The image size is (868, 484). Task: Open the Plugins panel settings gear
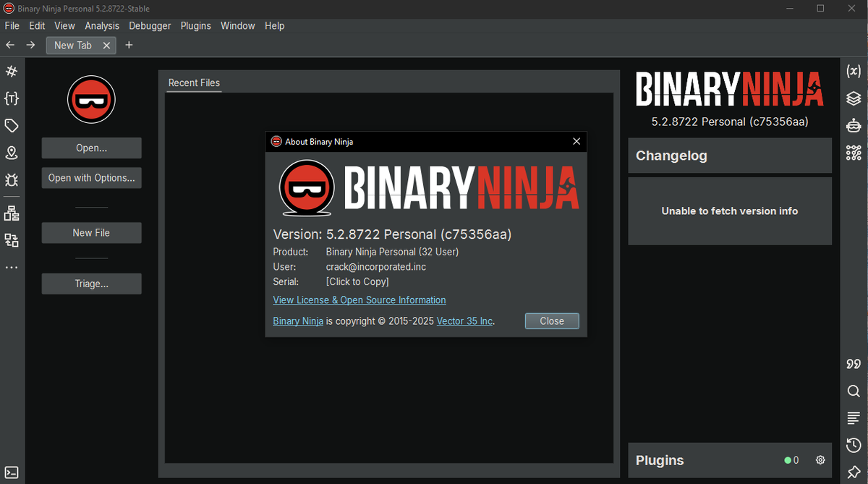coord(820,460)
